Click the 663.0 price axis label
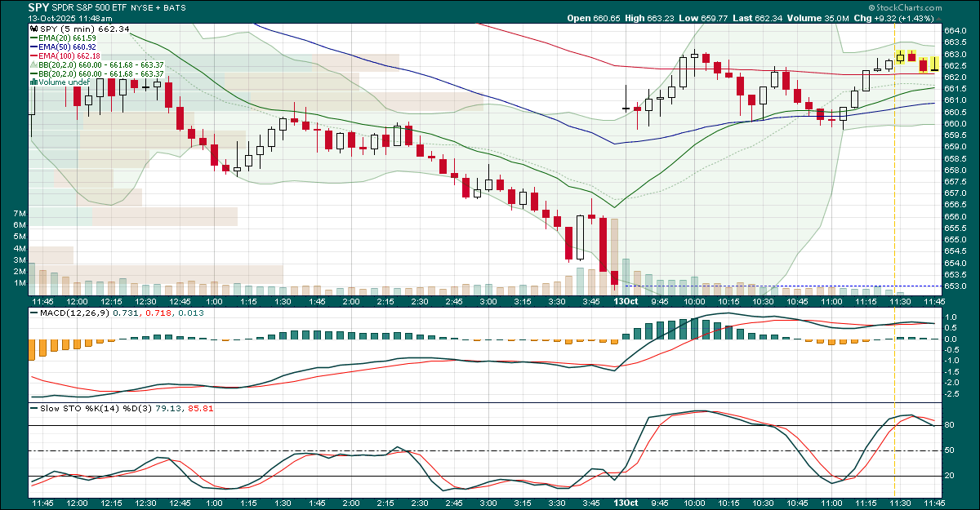980x510 pixels. [x=955, y=54]
